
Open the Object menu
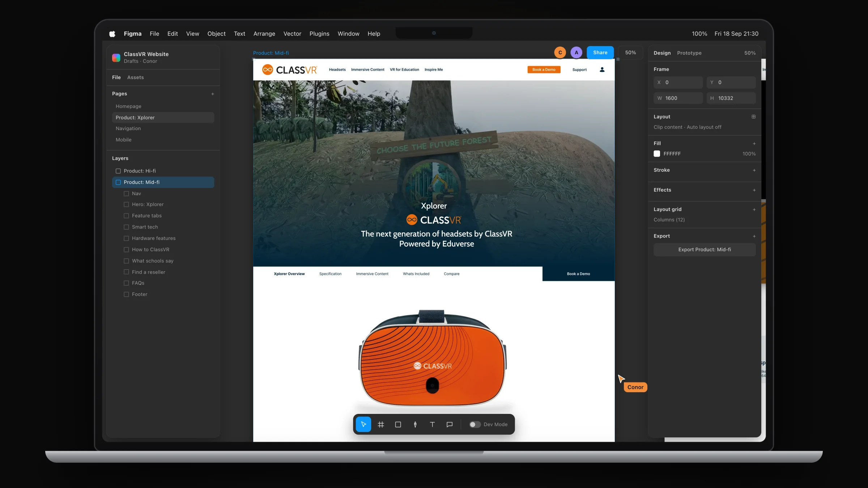tap(216, 34)
